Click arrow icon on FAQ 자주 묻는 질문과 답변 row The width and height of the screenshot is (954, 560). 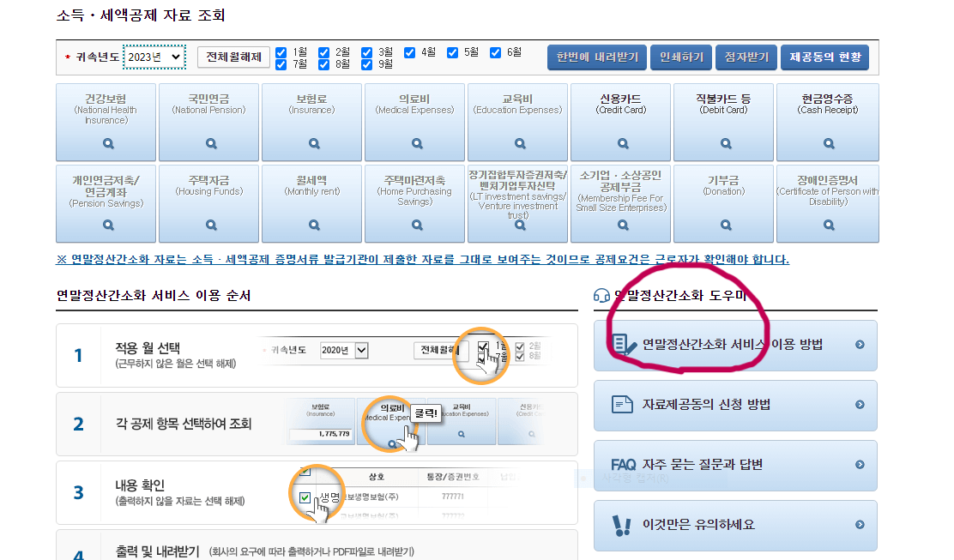click(860, 465)
